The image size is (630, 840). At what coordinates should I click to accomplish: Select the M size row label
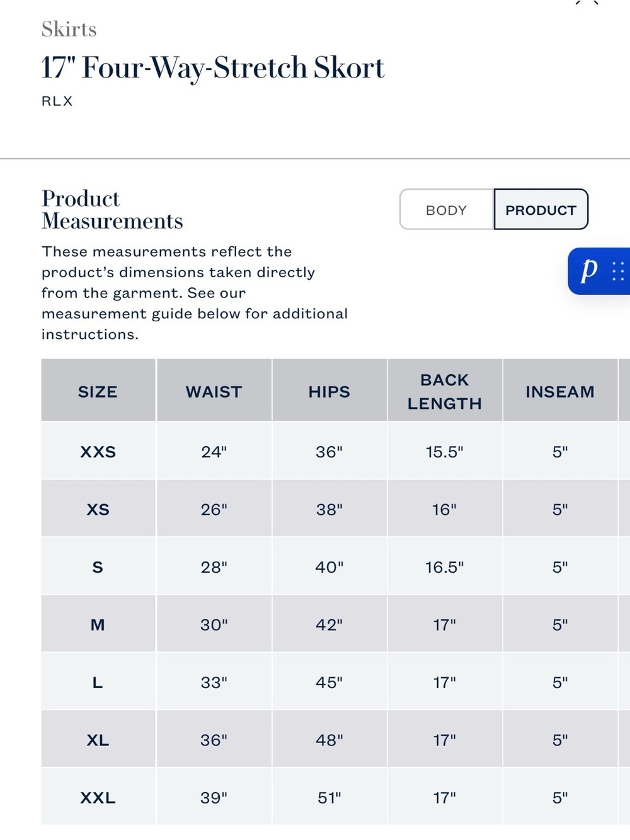98,624
